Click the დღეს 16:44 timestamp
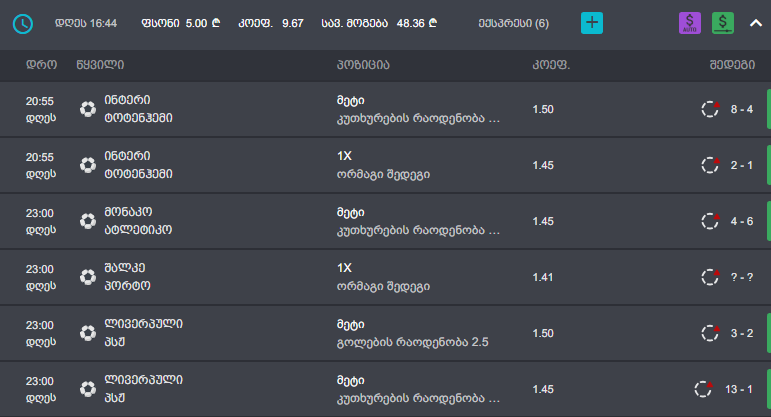 [x=86, y=24]
